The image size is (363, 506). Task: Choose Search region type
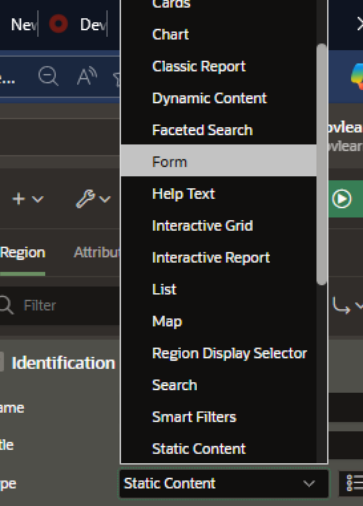218,385
